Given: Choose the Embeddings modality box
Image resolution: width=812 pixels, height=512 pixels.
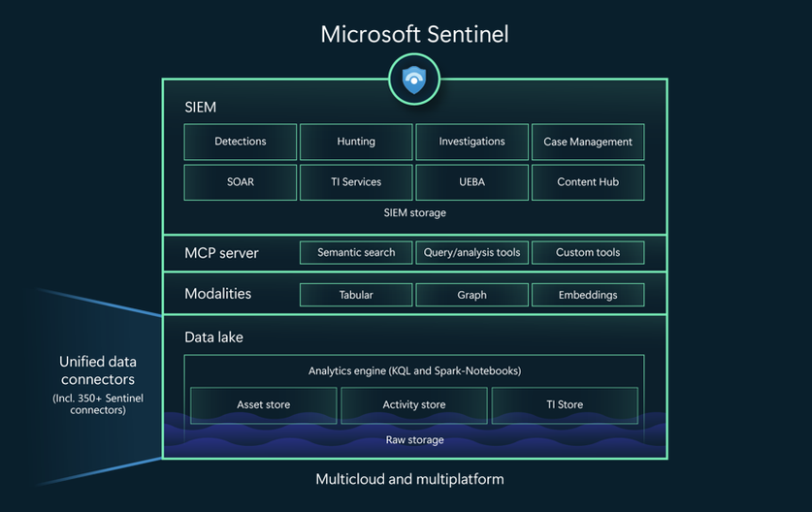Looking at the screenshot, I should point(588,295).
